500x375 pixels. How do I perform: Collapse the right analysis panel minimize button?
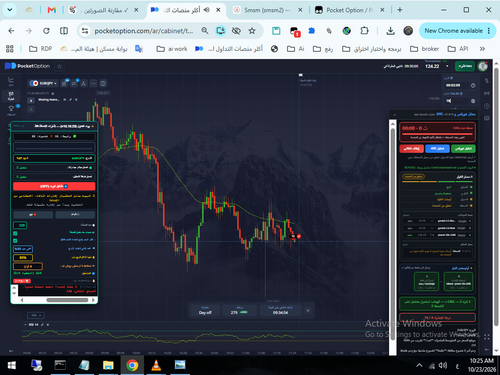point(395,114)
